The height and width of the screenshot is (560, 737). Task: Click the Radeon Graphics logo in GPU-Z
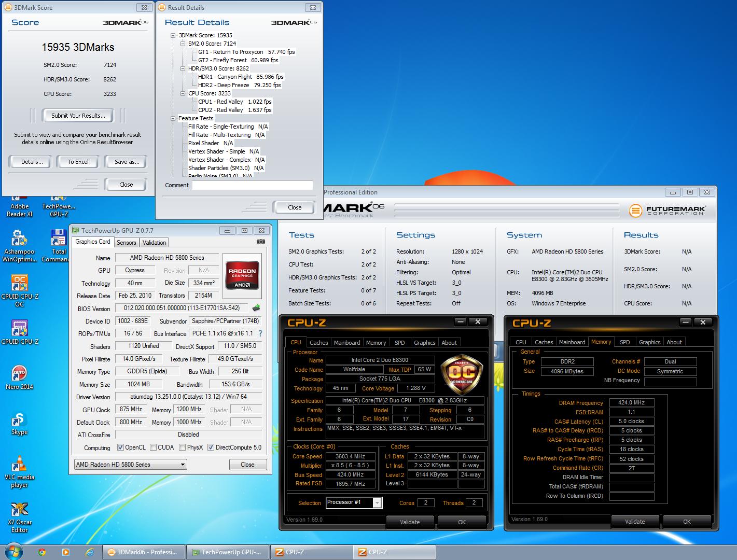243,275
